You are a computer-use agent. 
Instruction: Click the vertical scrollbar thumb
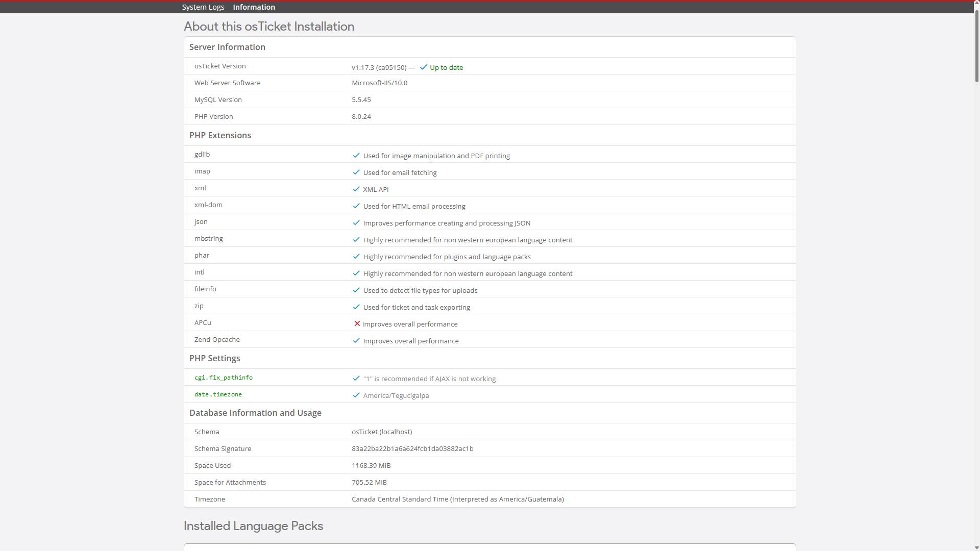coord(976,46)
